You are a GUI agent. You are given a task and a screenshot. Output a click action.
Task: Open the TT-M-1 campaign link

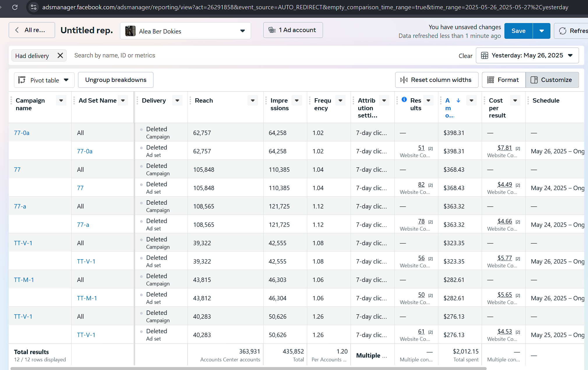[x=24, y=280]
